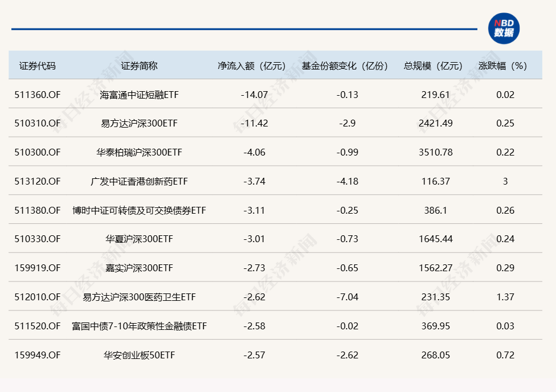Click the 证券代码 column header
This screenshot has height=392, width=556.
[x=38, y=66]
